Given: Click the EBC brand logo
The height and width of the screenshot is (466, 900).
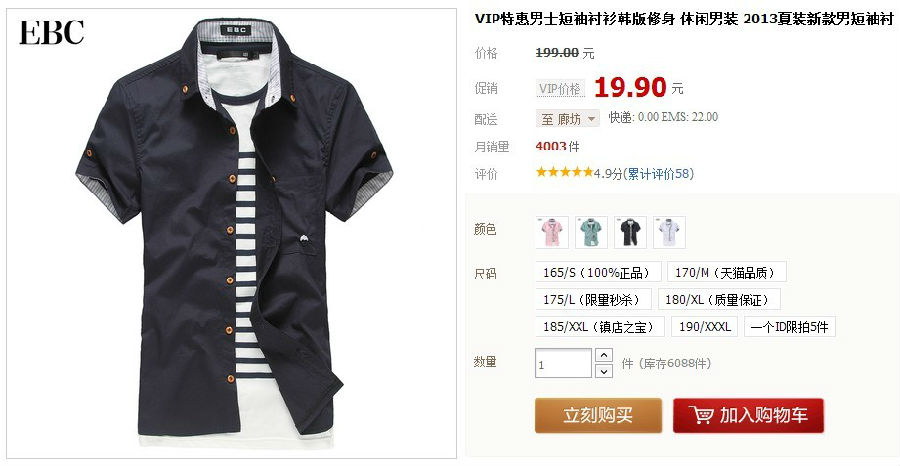Looking at the screenshot, I should coord(52,33).
